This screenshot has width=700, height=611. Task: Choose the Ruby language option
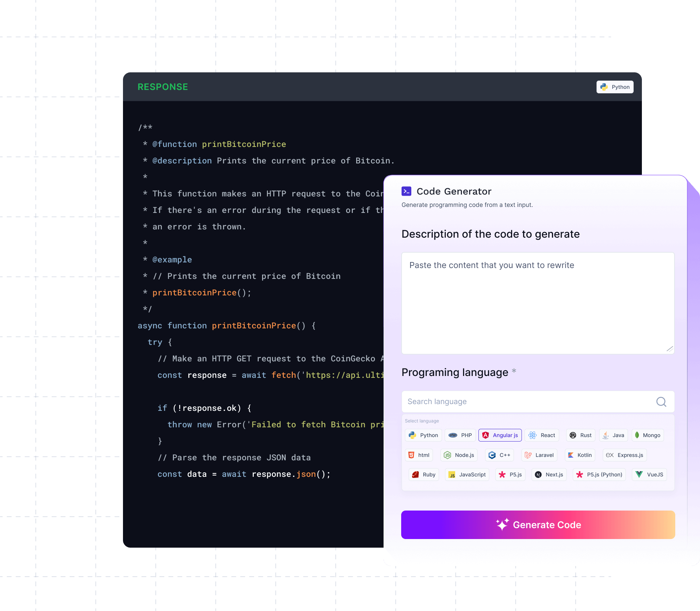(x=424, y=475)
